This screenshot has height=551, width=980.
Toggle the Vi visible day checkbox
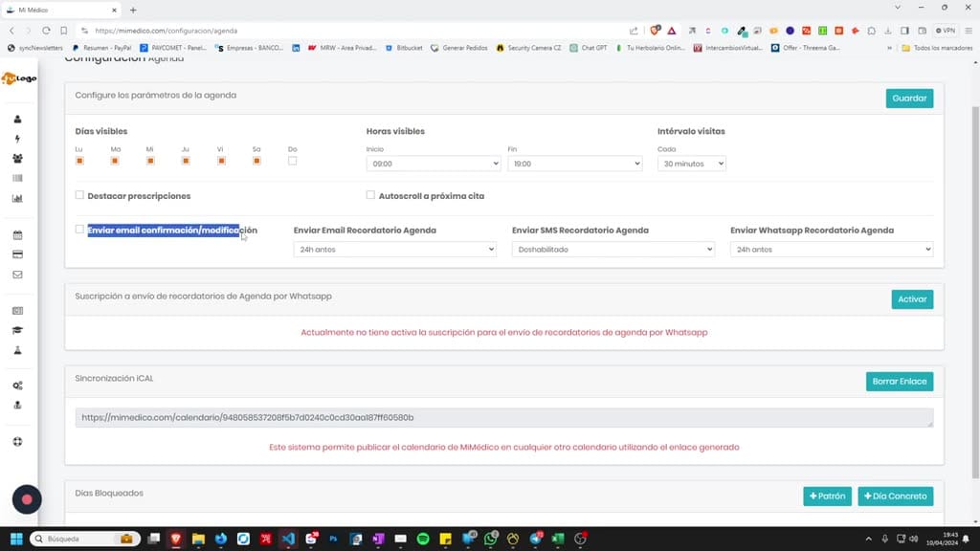221,161
